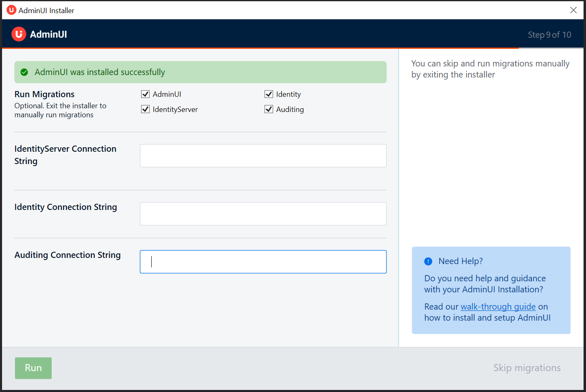Click the AdminUI logo in the dark header
This screenshot has height=392, width=586.
19,34
